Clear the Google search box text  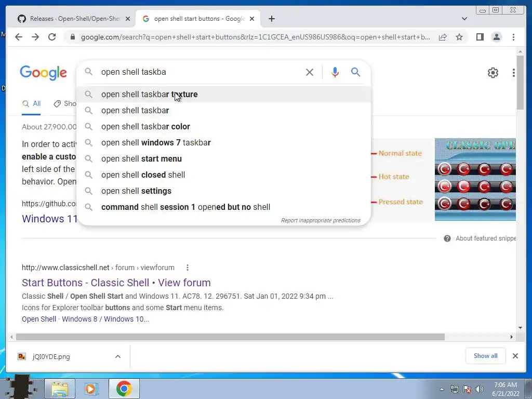tap(310, 72)
